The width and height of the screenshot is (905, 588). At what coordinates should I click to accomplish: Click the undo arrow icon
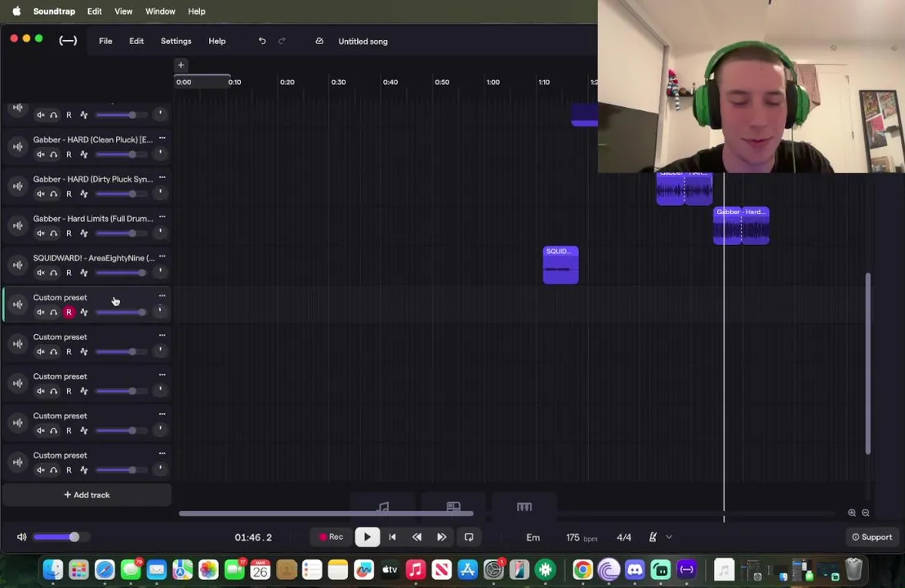click(262, 41)
